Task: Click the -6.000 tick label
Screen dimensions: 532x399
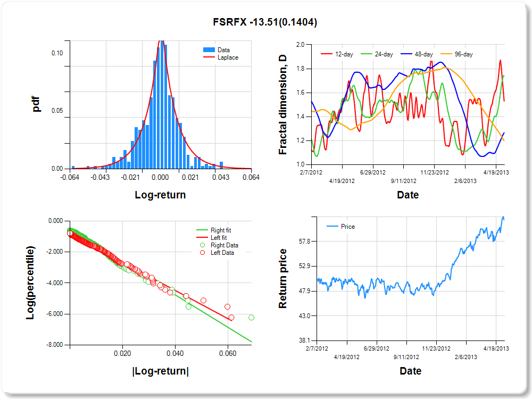Action: coord(54,314)
